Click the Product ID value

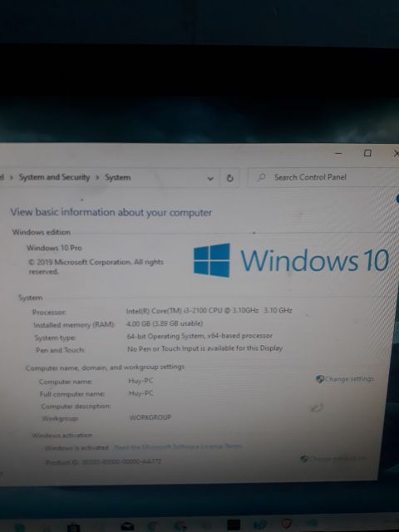click(x=122, y=462)
